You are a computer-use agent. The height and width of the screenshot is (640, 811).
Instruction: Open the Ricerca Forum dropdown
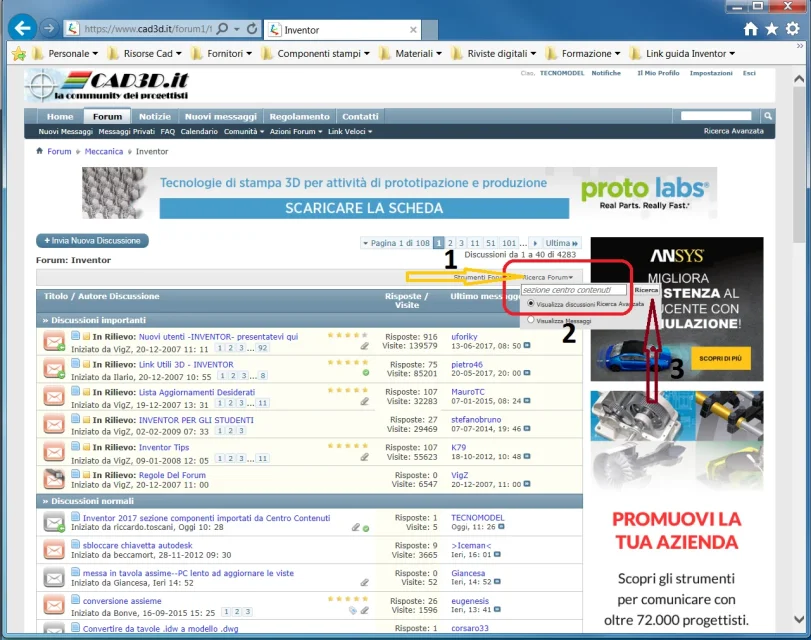(548, 277)
